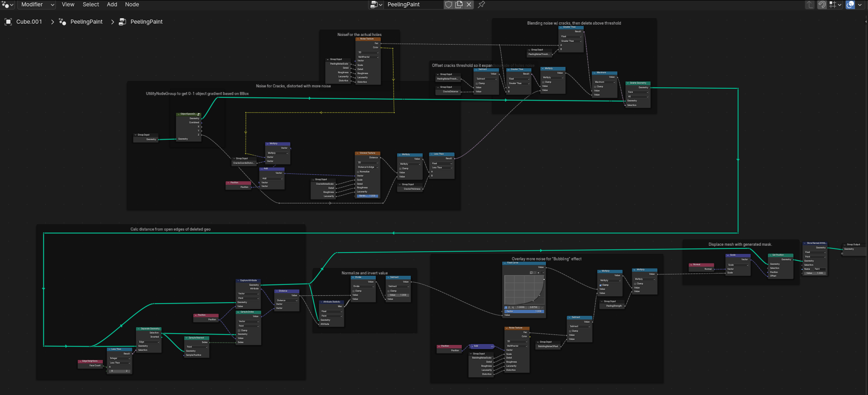868x395 pixels.
Task: Click Float Curve point Y value 0.8750
Action: [x=534, y=308]
